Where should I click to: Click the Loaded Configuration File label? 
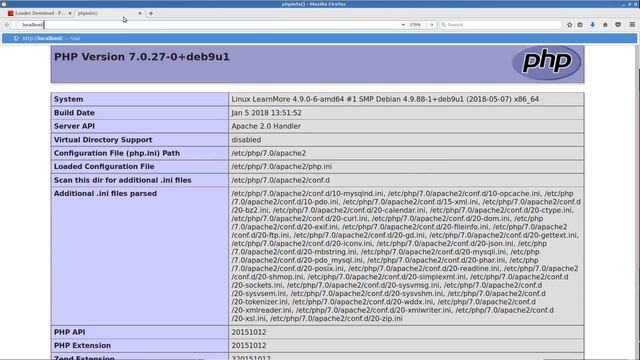coord(104,167)
